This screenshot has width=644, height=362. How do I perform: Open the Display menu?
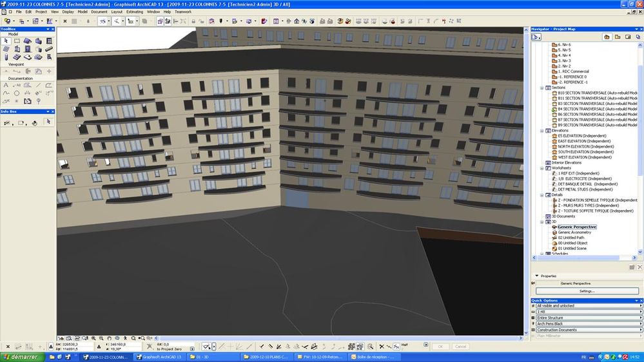pos(68,12)
